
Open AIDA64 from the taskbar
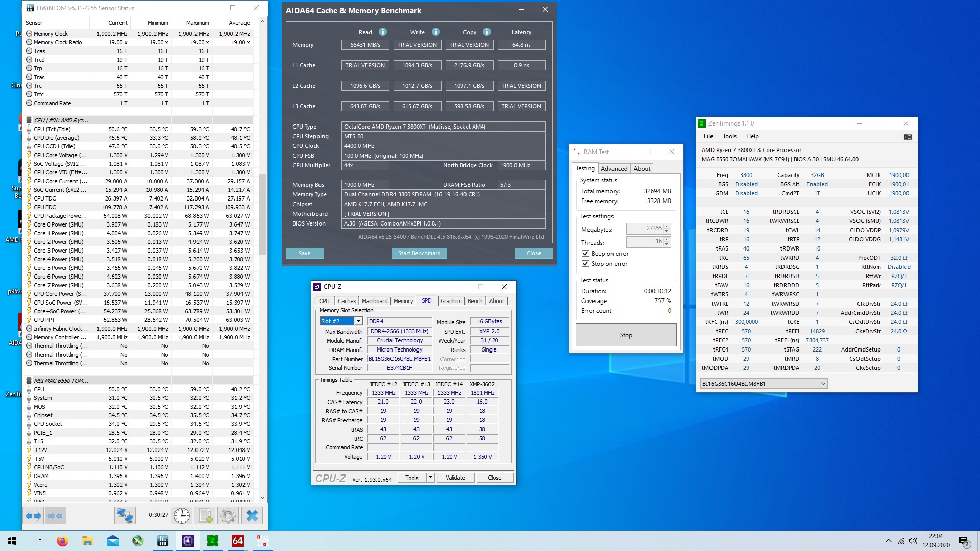[x=238, y=541]
